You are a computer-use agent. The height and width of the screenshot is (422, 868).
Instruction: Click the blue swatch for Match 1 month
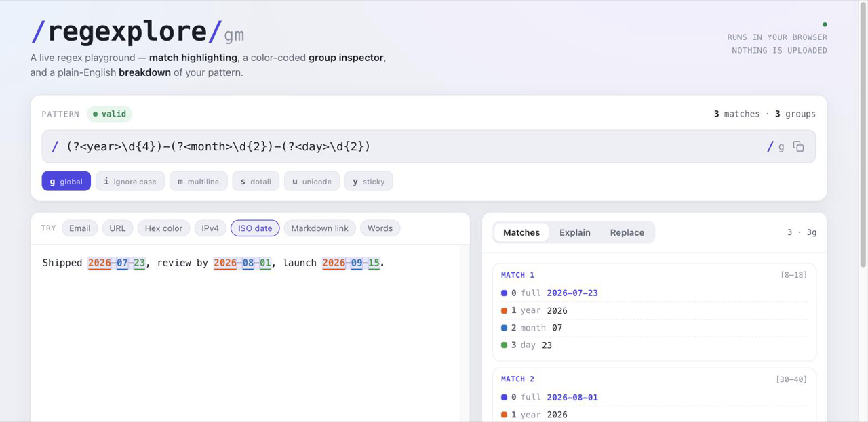tap(504, 328)
